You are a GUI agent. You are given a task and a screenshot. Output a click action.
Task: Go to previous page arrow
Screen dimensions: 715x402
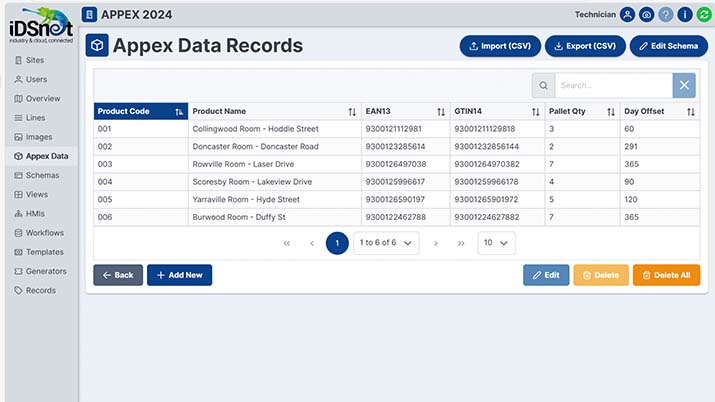click(312, 243)
